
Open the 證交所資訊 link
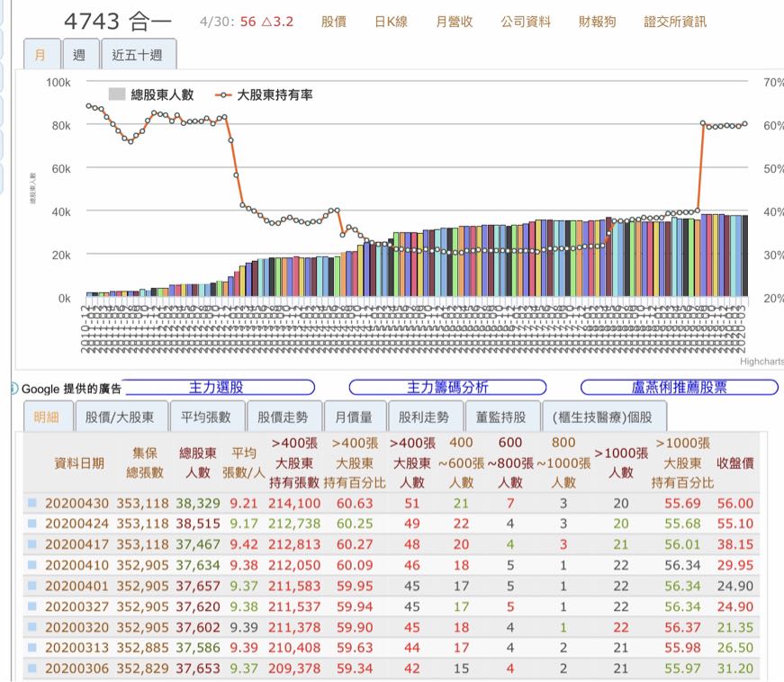click(675, 22)
